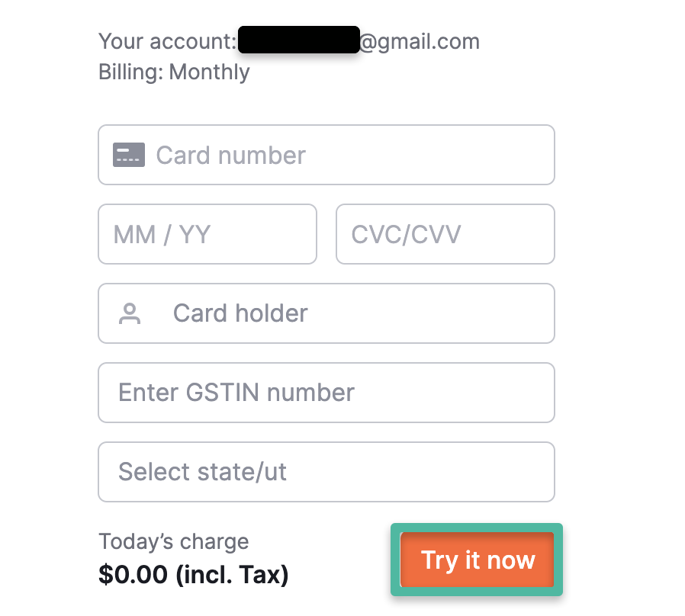Click the Today's charge text
Screen dimensions: 685x616
click(x=174, y=541)
